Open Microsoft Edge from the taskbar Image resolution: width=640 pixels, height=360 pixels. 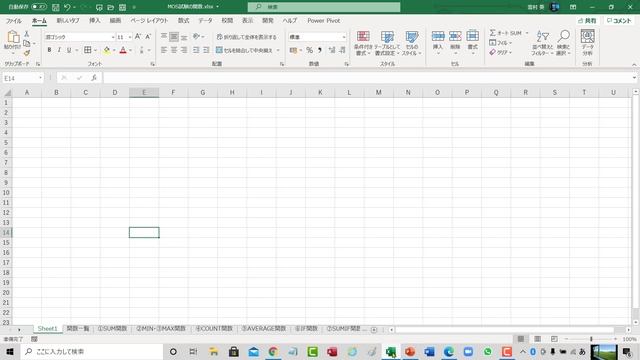click(x=449, y=351)
